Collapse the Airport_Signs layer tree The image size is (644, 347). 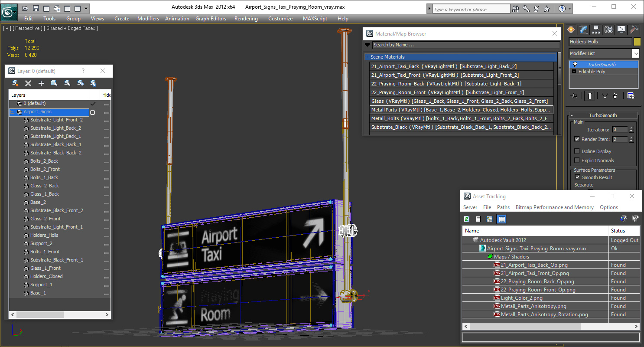(x=13, y=112)
